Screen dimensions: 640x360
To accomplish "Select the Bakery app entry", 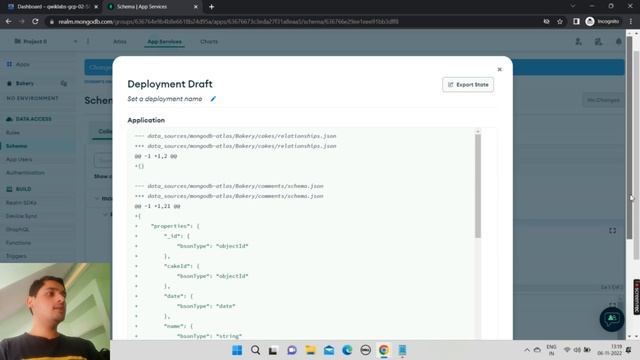I will 24,83.
